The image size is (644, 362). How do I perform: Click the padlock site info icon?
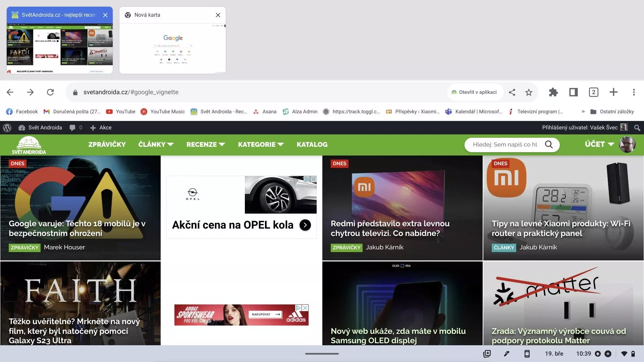click(x=75, y=93)
